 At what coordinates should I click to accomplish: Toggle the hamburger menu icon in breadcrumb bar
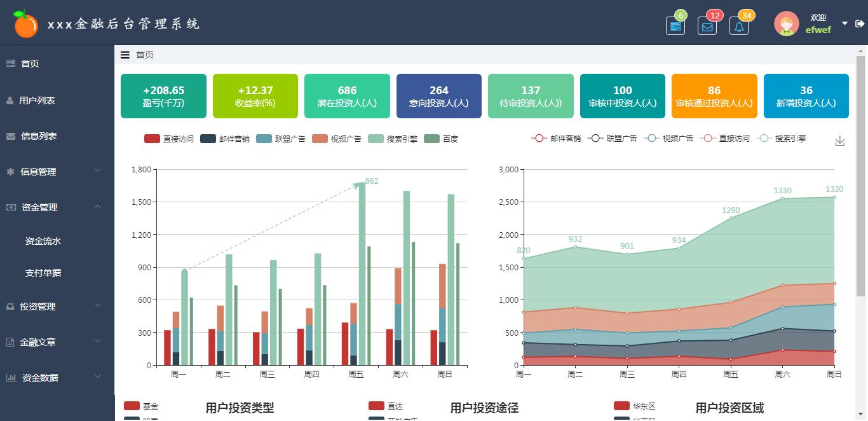tap(125, 55)
